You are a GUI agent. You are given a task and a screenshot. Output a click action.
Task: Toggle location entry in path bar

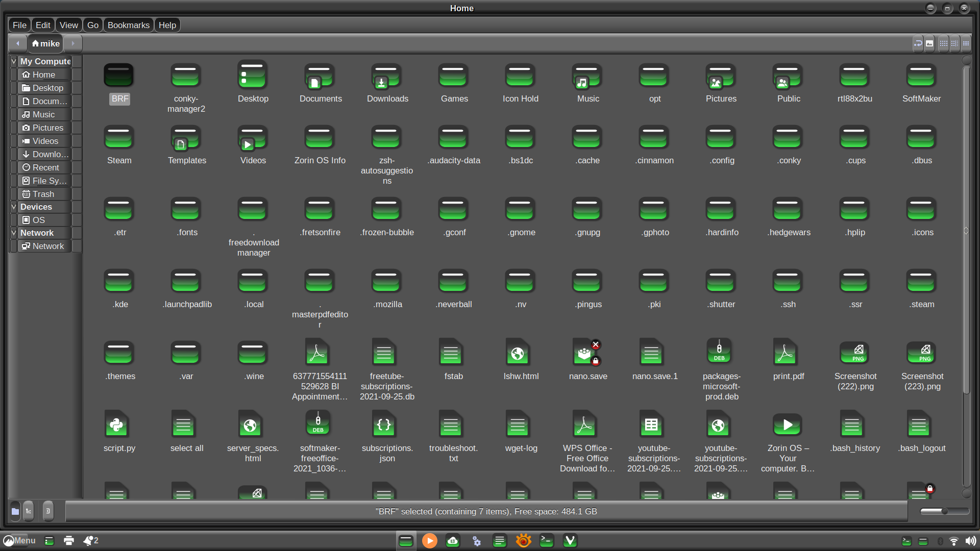918,43
